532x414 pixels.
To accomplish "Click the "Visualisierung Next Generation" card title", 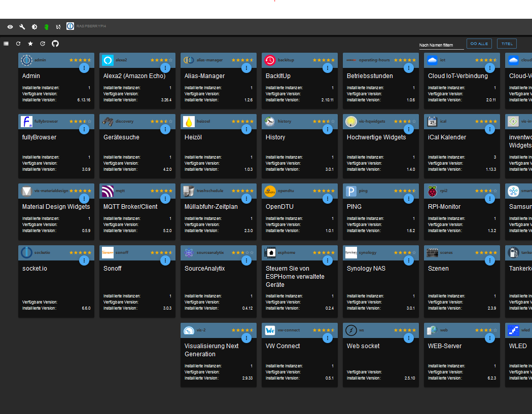I will [x=211, y=350].
